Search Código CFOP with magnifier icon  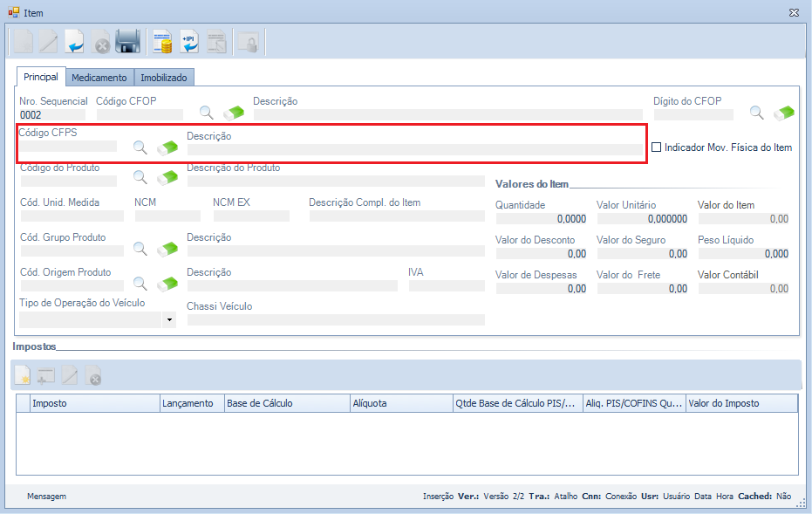click(206, 113)
